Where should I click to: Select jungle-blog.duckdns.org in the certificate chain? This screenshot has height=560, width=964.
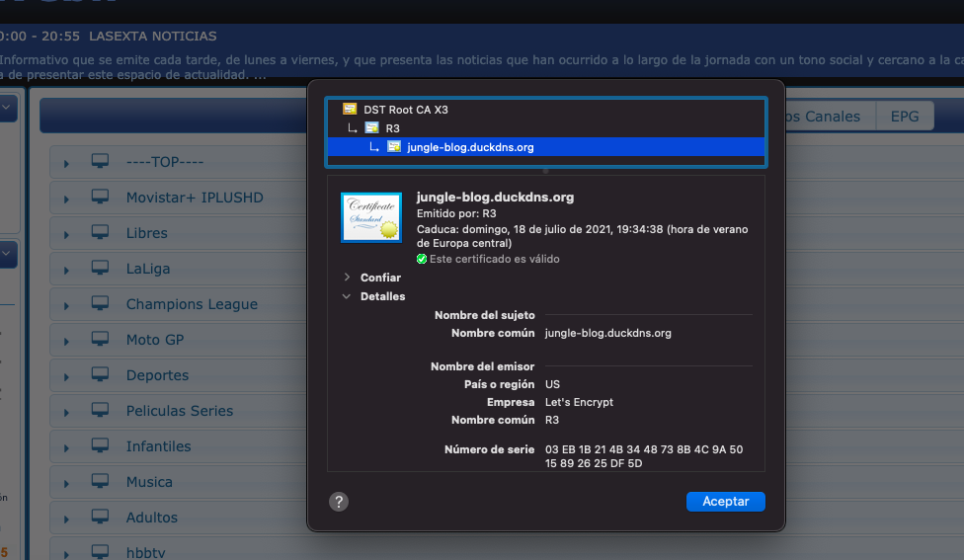469,147
